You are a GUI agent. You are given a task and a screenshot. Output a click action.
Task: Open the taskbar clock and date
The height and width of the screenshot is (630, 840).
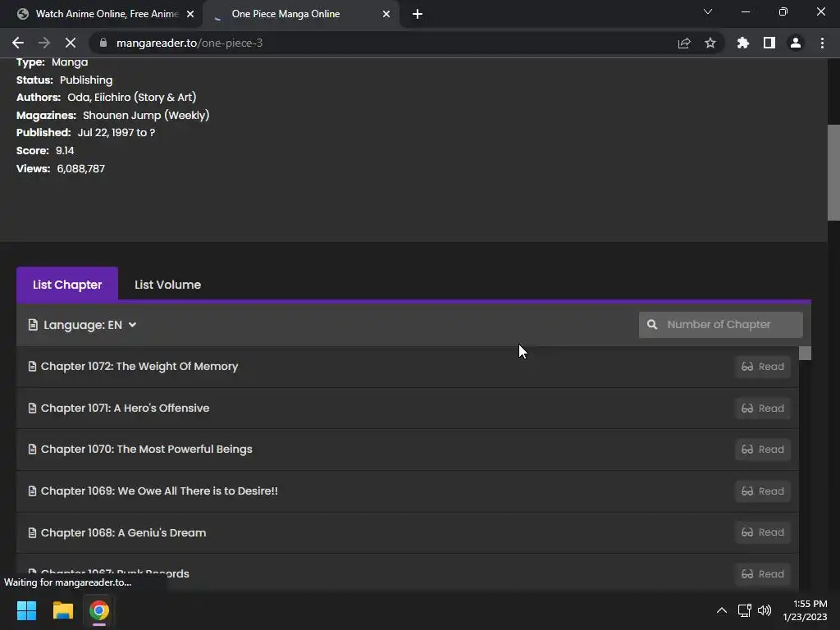806,610
